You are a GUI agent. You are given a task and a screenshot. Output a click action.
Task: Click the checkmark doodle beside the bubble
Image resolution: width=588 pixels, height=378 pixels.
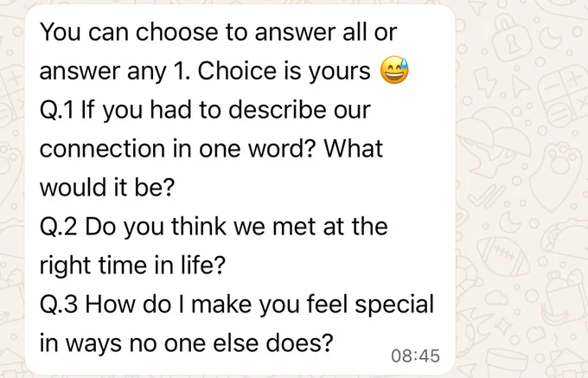[486, 195]
